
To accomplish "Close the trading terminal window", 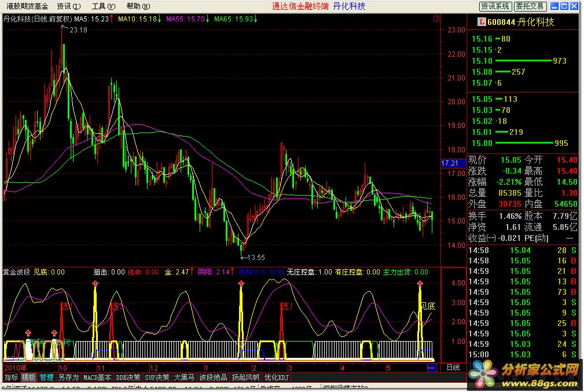I will [x=574, y=6].
